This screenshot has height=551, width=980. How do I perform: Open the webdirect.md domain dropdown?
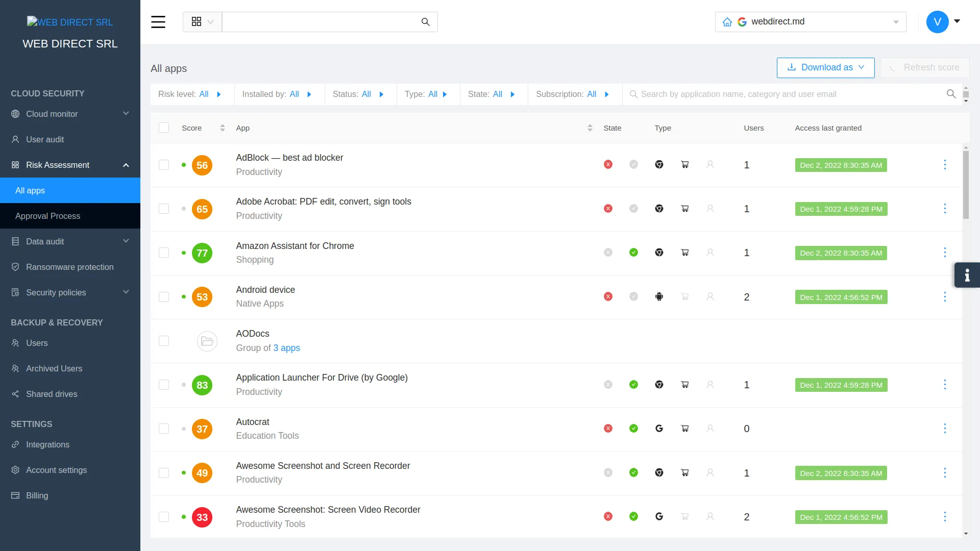[811, 22]
